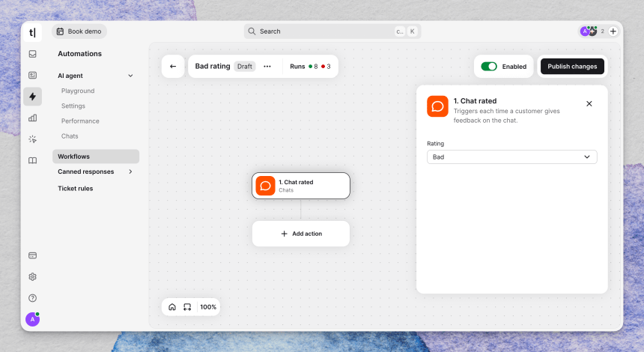Screen dimensions: 644x352
Task: Open Canned responses menu item
Action: [86, 172]
